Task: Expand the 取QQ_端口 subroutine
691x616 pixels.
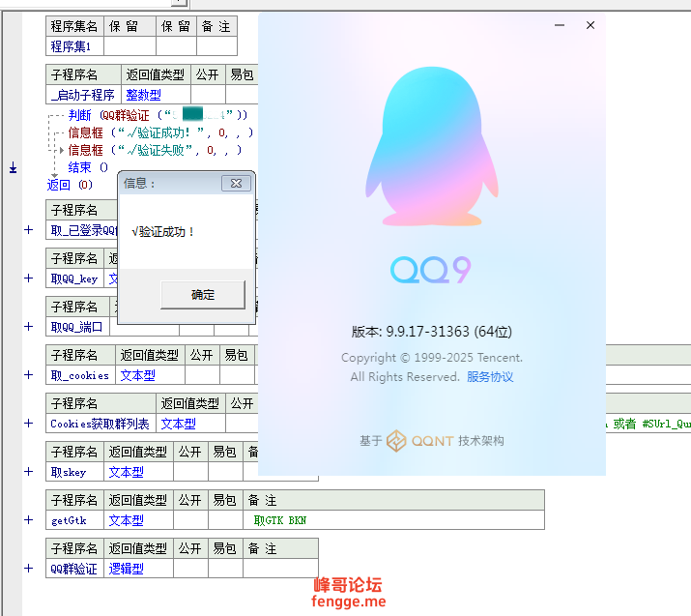Action: click(29, 326)
